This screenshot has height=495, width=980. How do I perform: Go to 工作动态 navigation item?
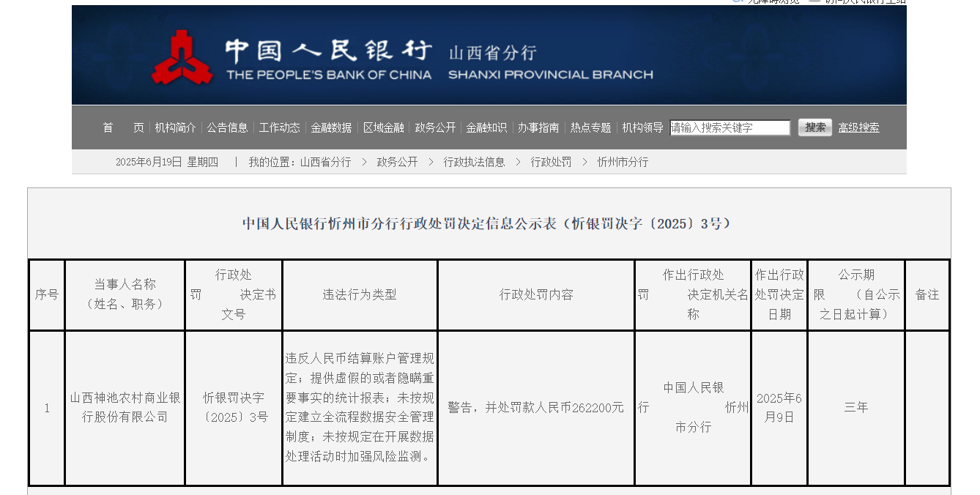click(279, 127)
